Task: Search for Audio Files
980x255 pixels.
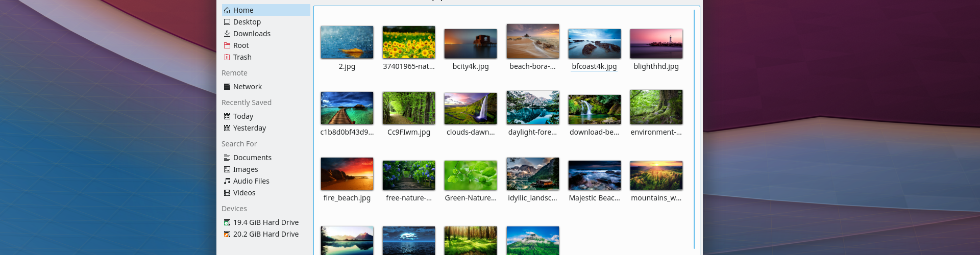Action: click(x=251, y=181)
